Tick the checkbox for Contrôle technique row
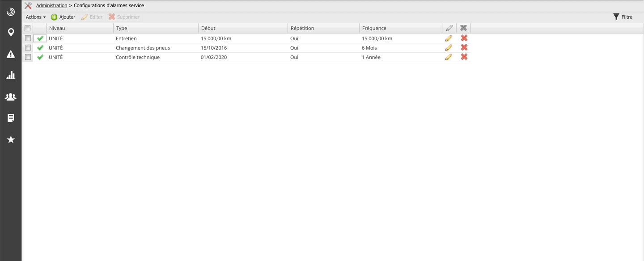Image resolution: width=644 pixels, height=261 pixels. pyautogui.click(x=28, y=57)
